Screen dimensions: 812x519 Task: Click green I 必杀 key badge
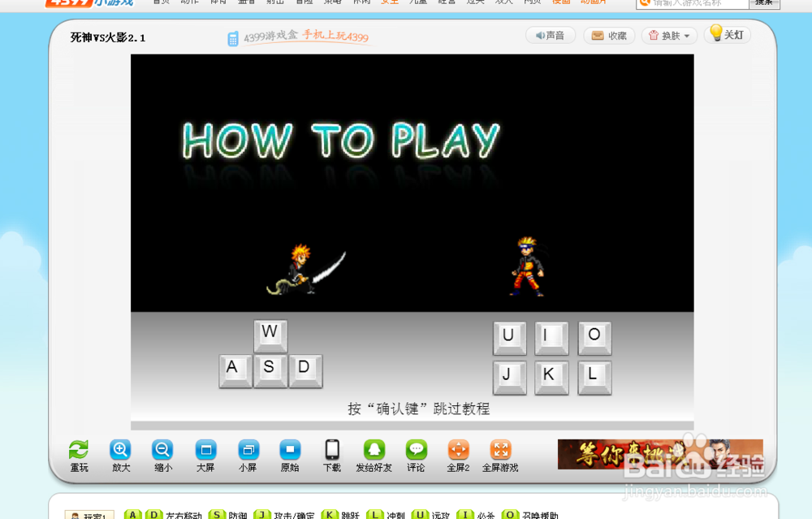(465, 515)
